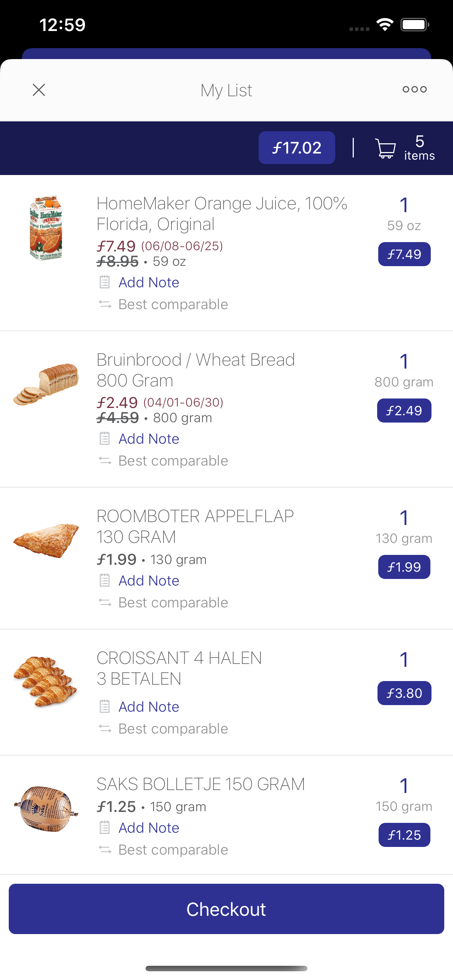This screenshot has height=980, width=453.
Task: Tap the Checkout button
Action: 226,909
